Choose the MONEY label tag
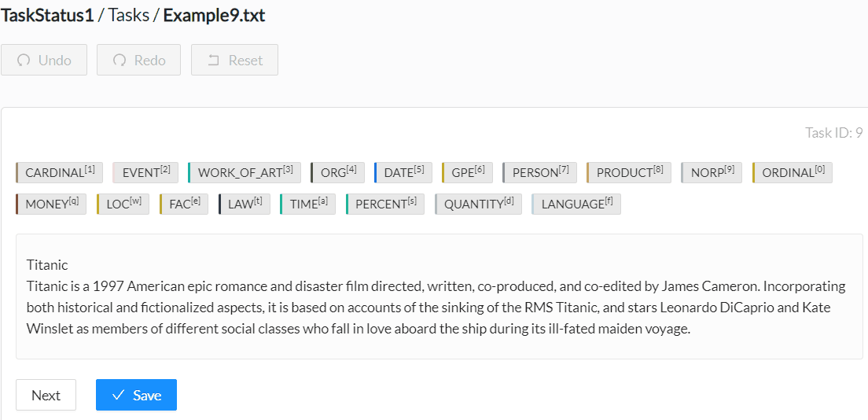The width and height of the screenshot is (868, 420). coord(51,204)
